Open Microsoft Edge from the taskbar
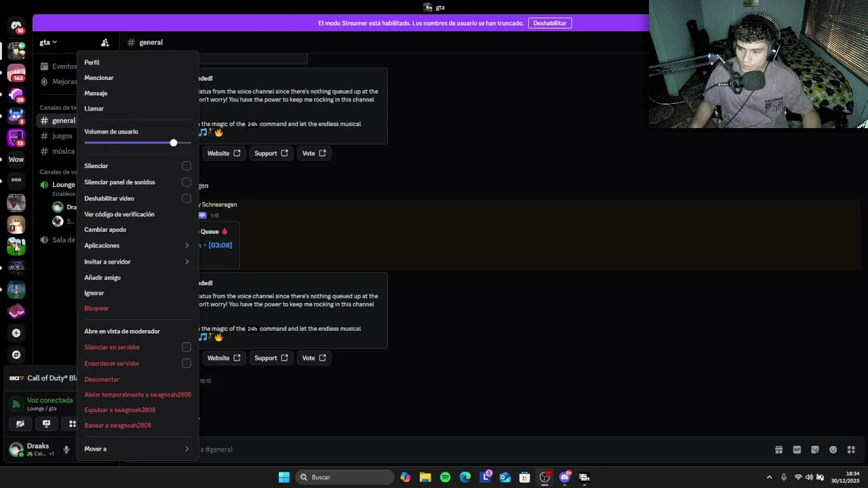The image size is (868, 488). [465, 477]
